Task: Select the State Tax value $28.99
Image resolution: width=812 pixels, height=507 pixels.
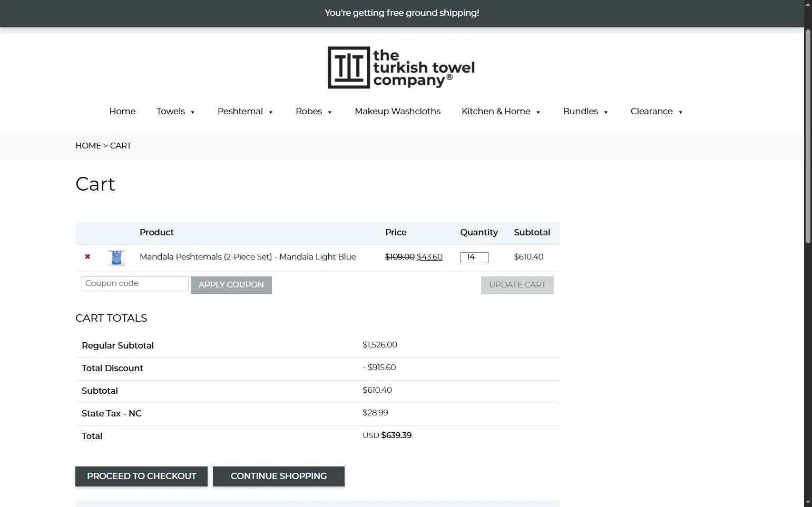Action: 375,413
